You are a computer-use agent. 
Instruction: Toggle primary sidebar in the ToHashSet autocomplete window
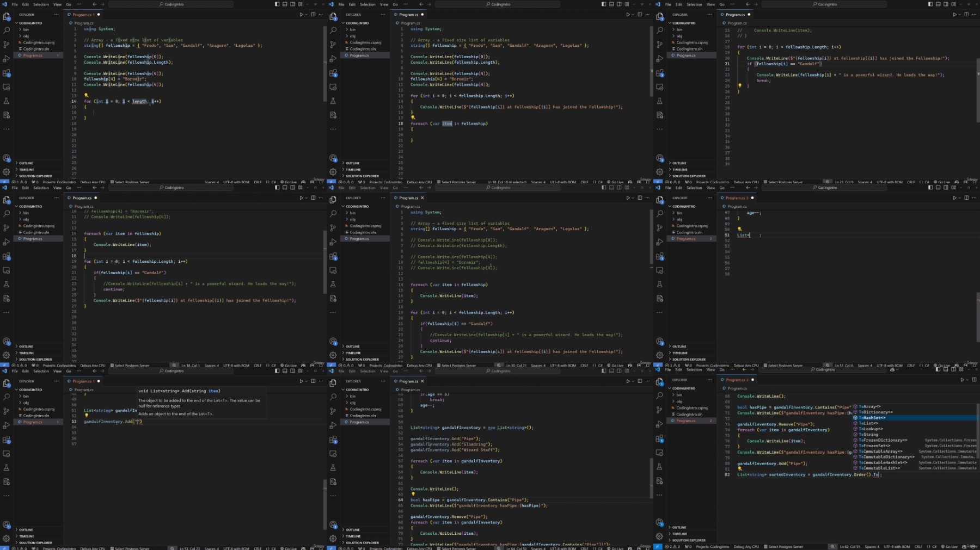click(x=938, y=369)
